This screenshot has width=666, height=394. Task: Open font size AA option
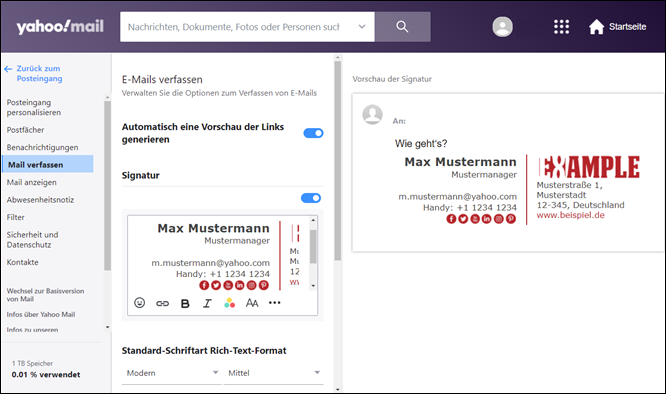(252, 303)
